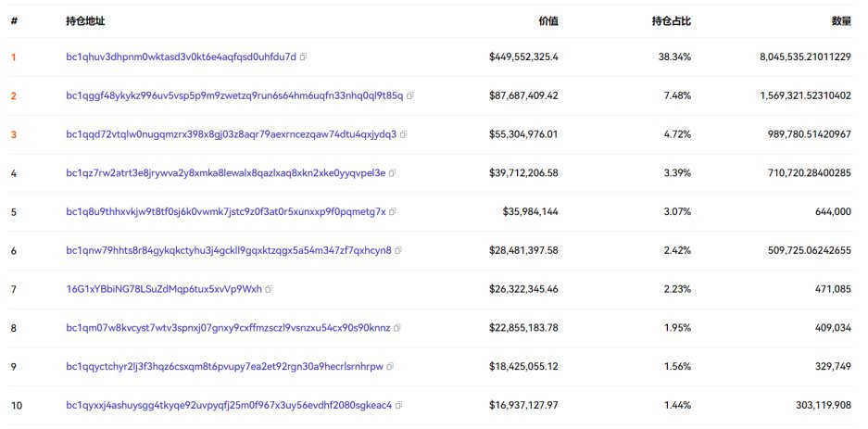This screenshot has width=868, height=429.
Task: Open address link bc1qhuv3dhpnm0wktasd3v0kt6e4aqfqsd0uhfdu7d
Action: tap(181, 57)
